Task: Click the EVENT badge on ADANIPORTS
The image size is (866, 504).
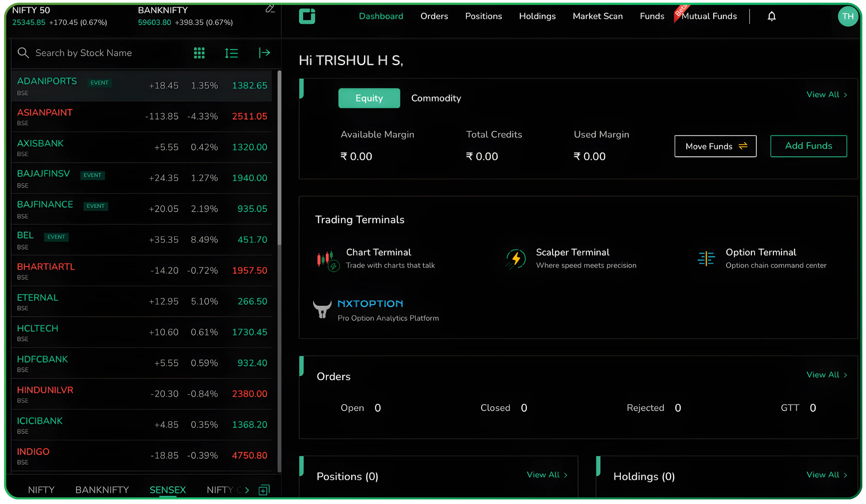Action: 99,83
